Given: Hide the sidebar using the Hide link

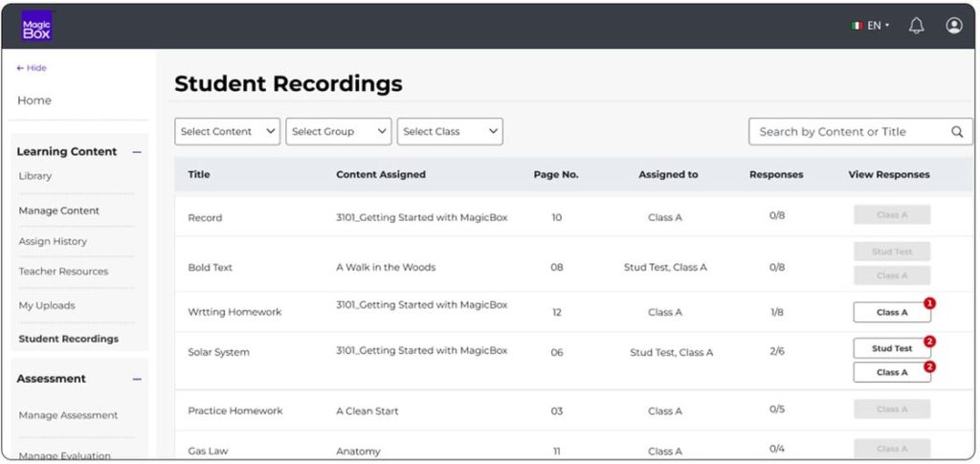Looking at the screenshot, I should (x=32, y=68).
